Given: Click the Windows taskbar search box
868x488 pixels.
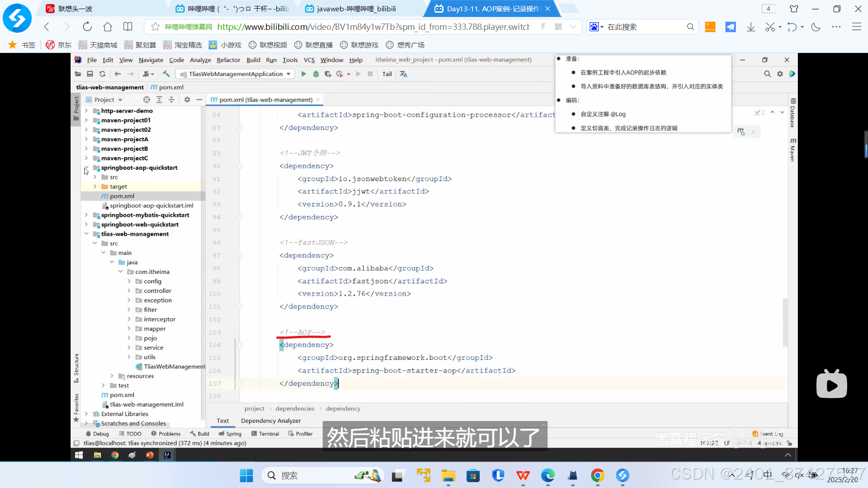Looking at the screenshot, I should click(x=323, y=475).
